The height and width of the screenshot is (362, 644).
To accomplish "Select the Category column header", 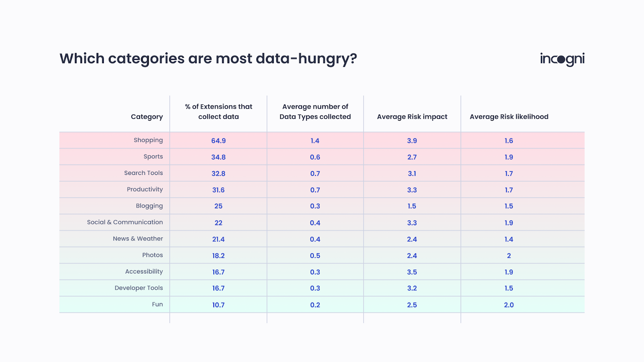I will 147,117.
